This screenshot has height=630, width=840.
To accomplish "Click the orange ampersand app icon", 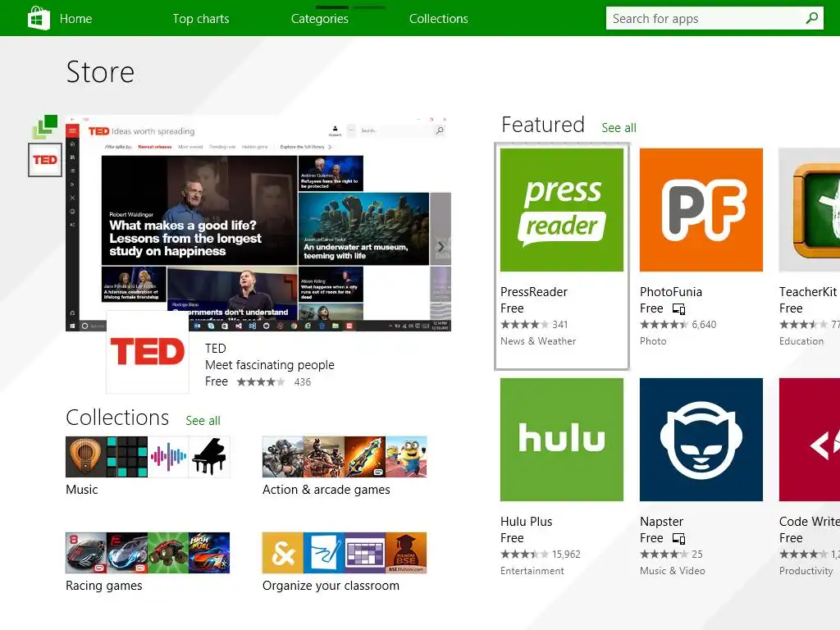I will 283,553.
